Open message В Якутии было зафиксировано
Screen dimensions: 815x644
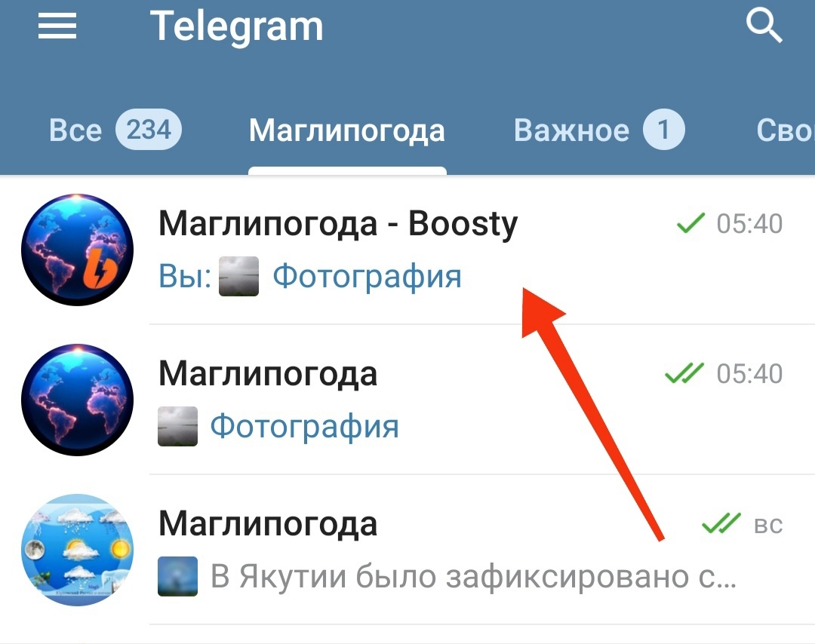point(407,550)
